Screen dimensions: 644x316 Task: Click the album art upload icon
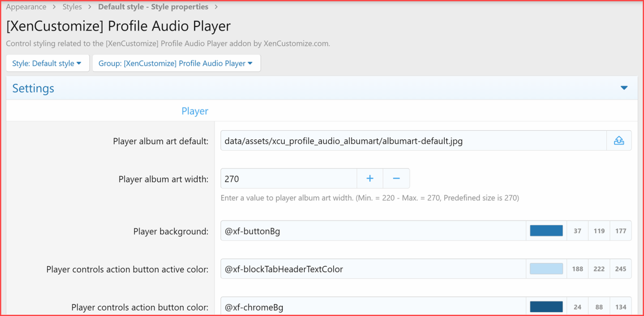(x=619, y=140)
